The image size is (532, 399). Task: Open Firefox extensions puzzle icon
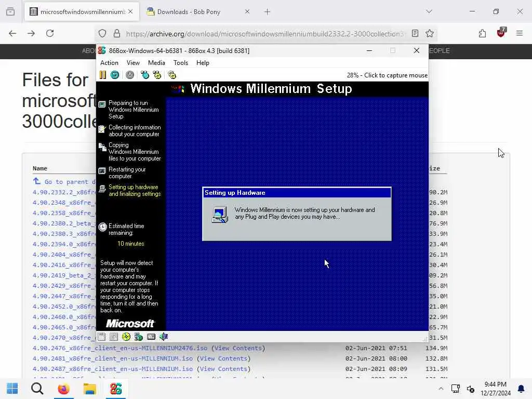pos(482,33)
